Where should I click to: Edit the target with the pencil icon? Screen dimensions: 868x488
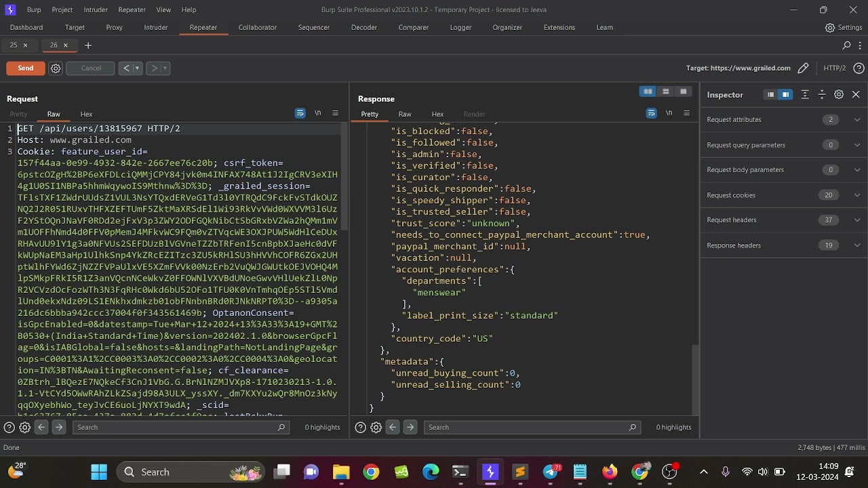click(x=804, y=68)
